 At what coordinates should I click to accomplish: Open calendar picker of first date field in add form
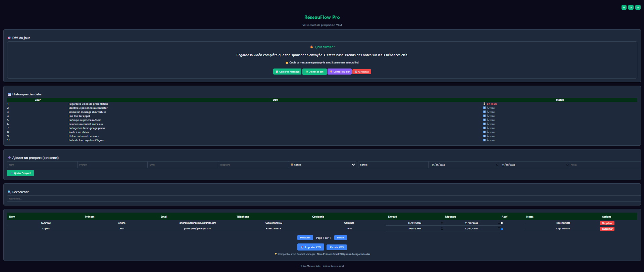point(497,165)
